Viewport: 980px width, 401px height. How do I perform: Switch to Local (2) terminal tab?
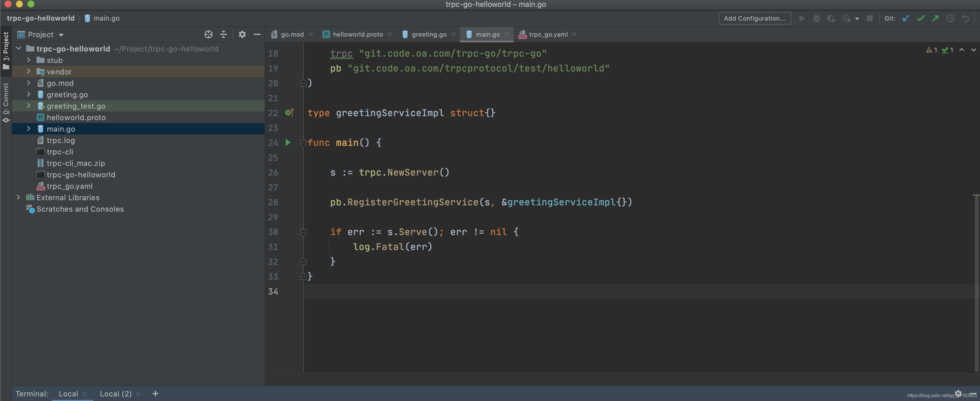[x=115, y=394]
